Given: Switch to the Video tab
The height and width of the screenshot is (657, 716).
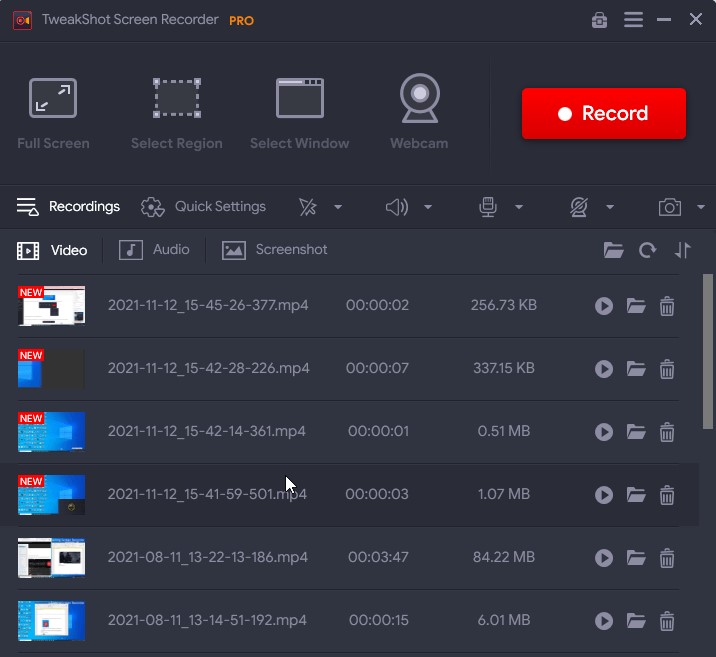Looking at the screenshot, I should (x=52, y=250).
